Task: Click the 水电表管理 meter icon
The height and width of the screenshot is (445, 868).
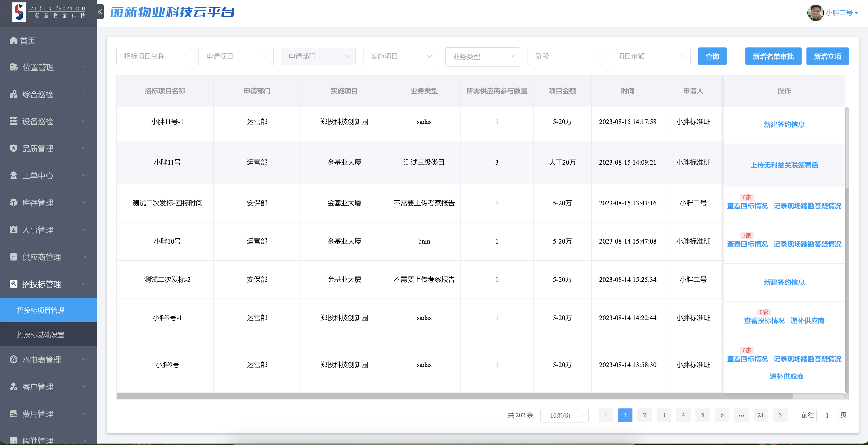Action: coord(14,360)
